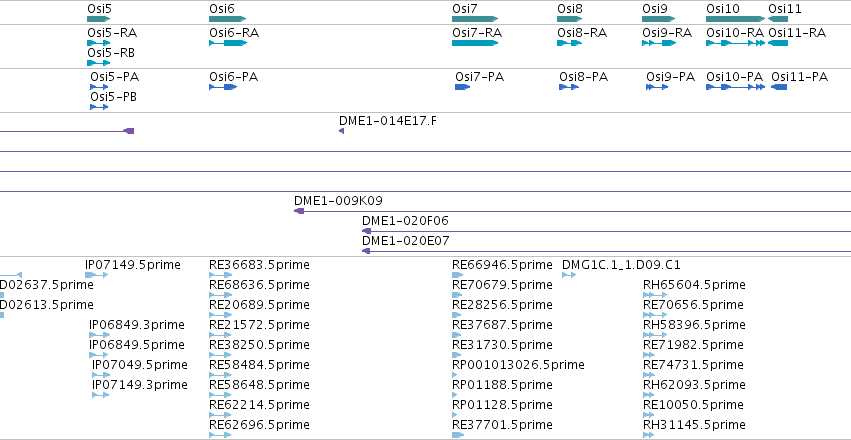
Task: Select EST RE21572.5prime
Action: (220, 335)
